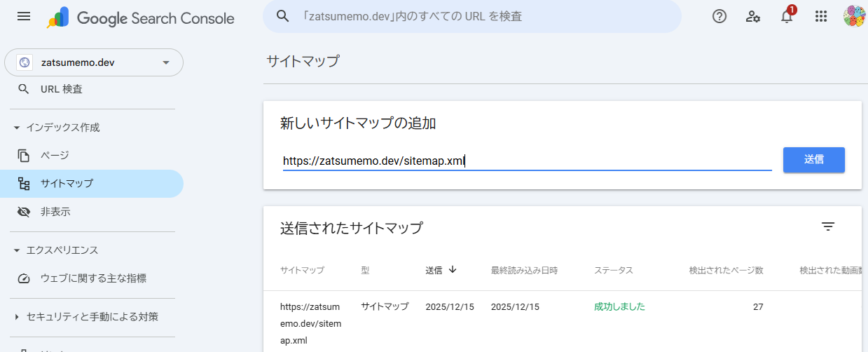Image resolution: width=868 pixels, height=352 pixels.
Task: Sort by ステータス column header
Action: (x=614, y=270)
